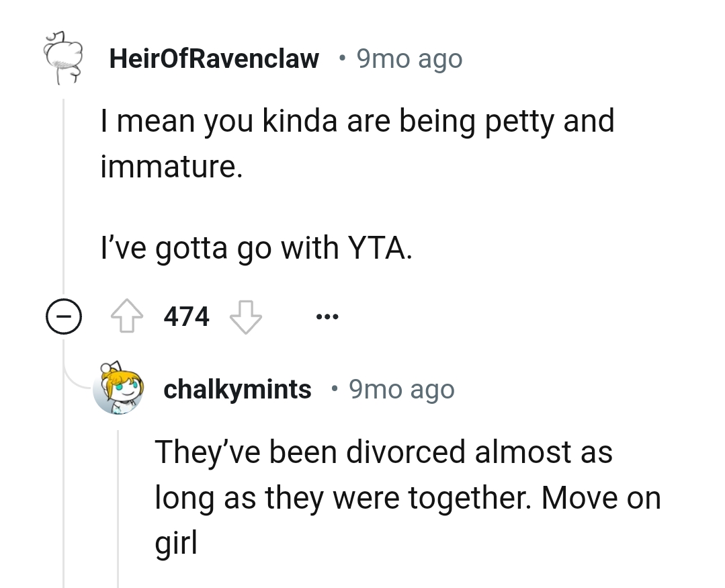Click chalkymints' avatar picture
725x588 pixels.
pyautogui.click(x=120, y=388)
